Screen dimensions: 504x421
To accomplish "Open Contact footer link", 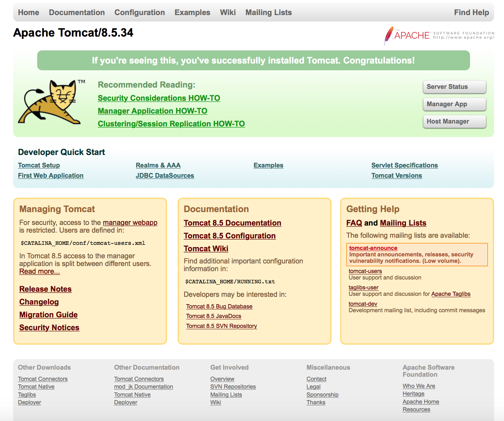I will click(x=316, y=379).
